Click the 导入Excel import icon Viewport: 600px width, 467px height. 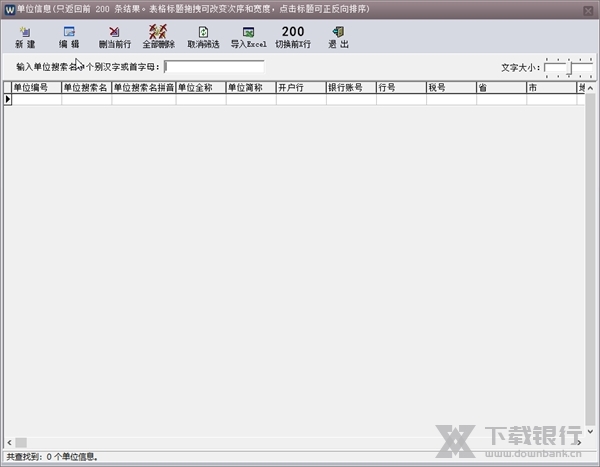point(248,37)
